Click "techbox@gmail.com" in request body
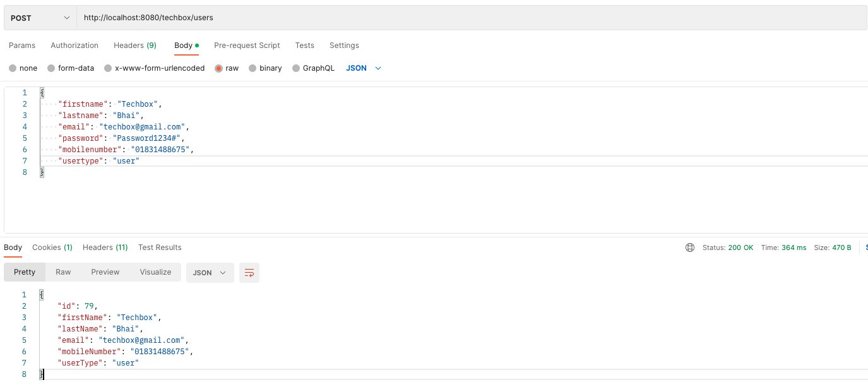The height and width of the screenshot is (387, 868). pos(141,127)
